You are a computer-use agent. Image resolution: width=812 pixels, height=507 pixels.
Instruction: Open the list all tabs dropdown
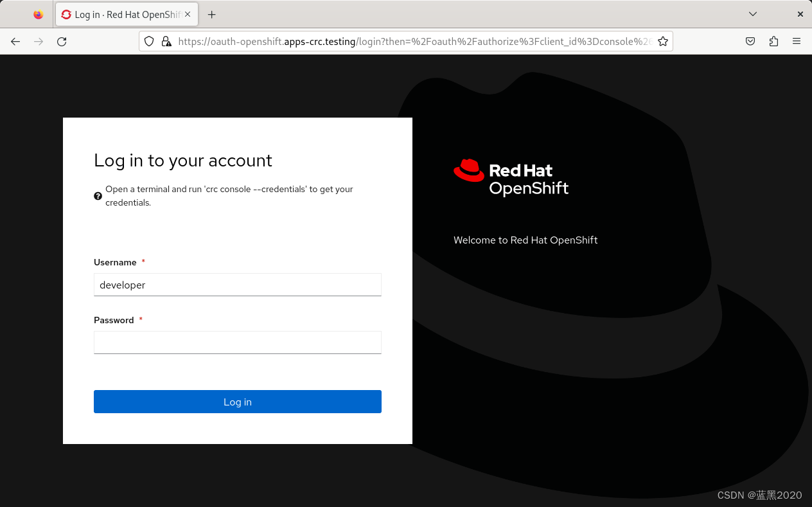(x=753, y=14)
